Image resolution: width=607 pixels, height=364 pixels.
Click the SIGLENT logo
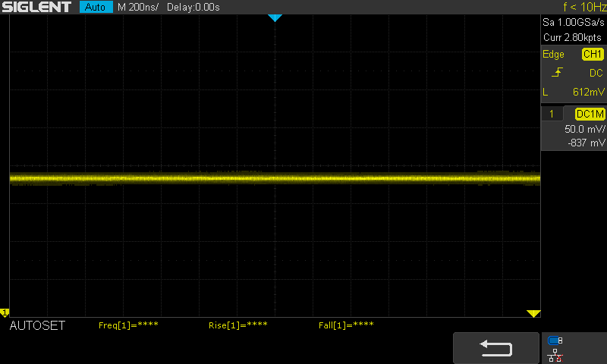click(x=36, y=7)
